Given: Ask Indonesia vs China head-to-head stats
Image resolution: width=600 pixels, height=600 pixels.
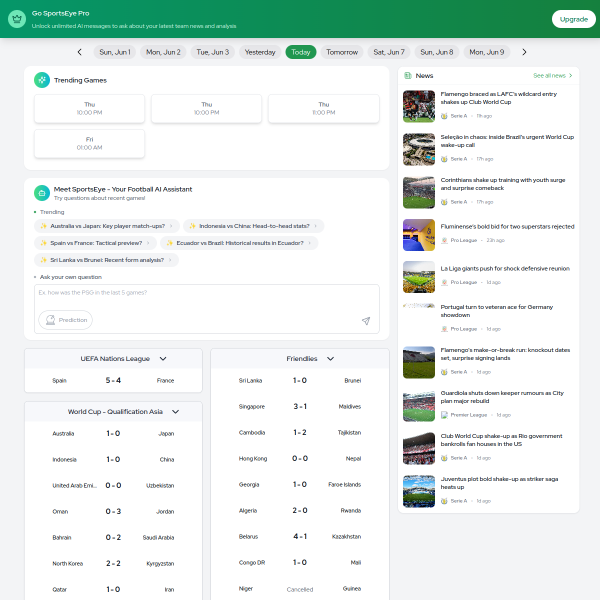Looking at the screenshot, I should click(x=253, y=226).
